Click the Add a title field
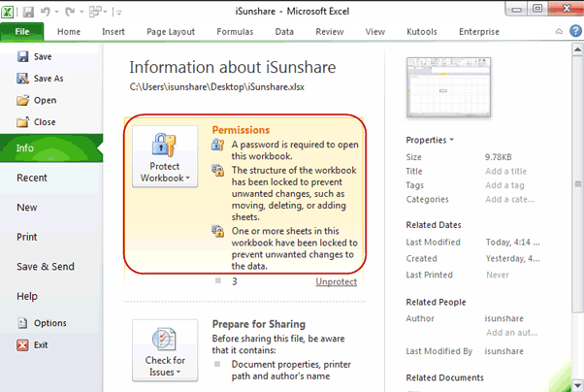This screenshot has height=392, width=584. point(505,171)
